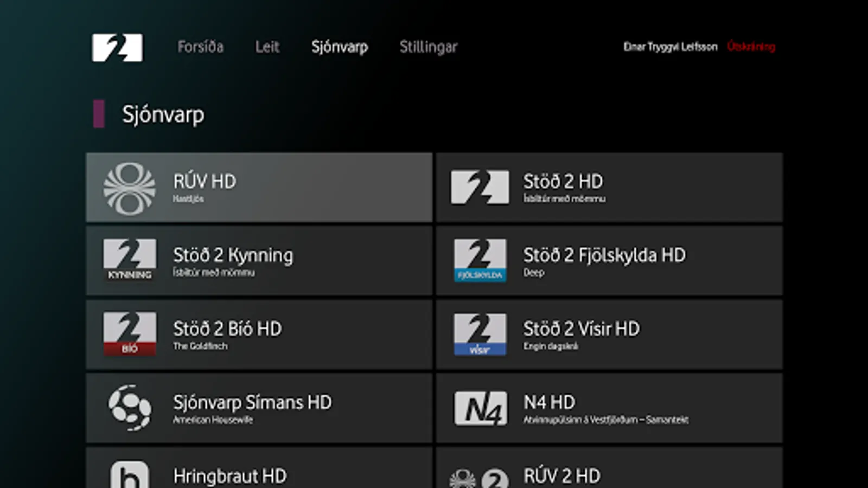This screenshot has height=488, width=868.
Task: Click the programme subtitle under Stöð 2 Kynning
Action: tap(214, 272)
